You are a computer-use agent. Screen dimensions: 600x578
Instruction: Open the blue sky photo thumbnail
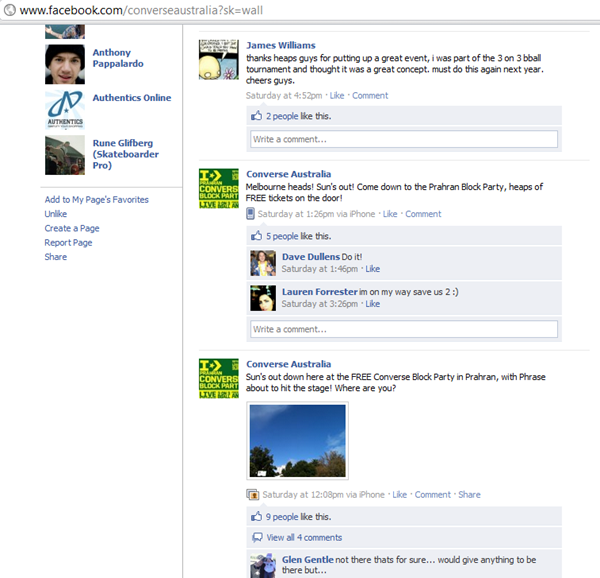tap(297, 441)
